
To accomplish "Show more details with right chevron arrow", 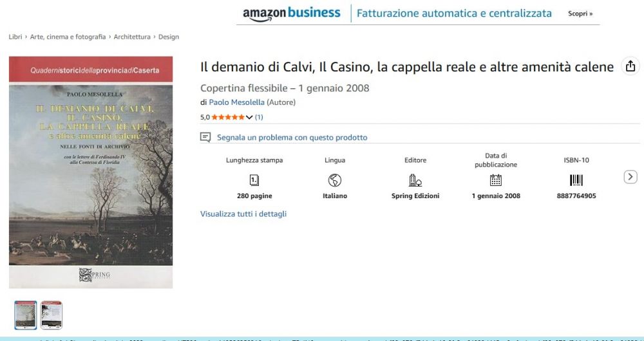I will (x=630, y=178).
